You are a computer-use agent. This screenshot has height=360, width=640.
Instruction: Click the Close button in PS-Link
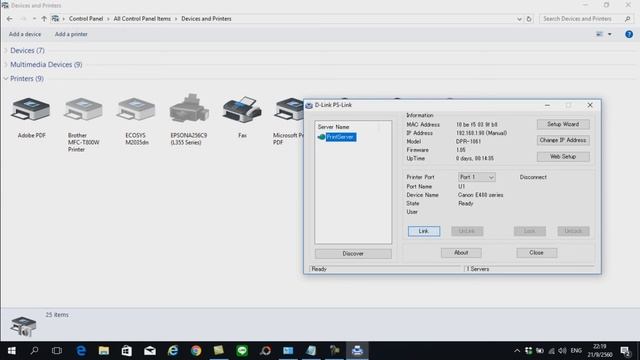tap(536, 253)
